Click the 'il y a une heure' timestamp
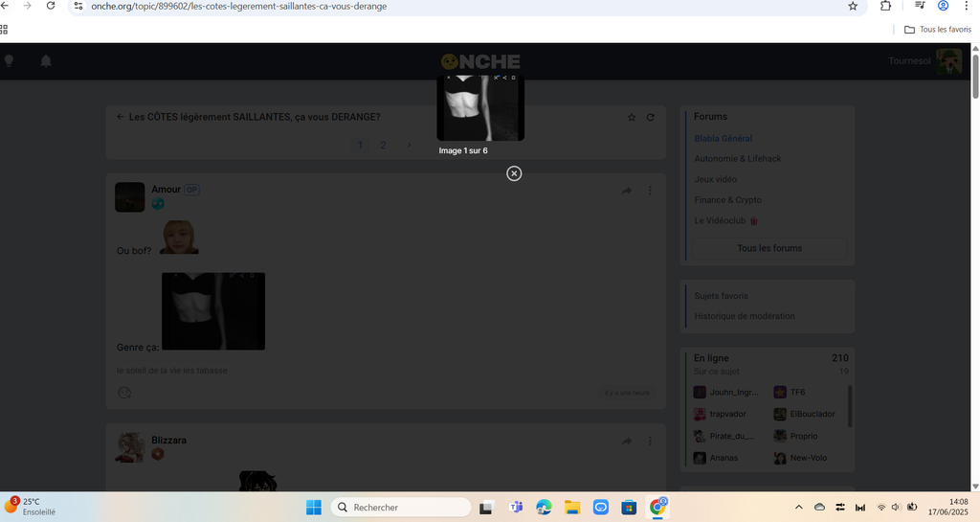This screenshot has height=522, width=980. pos(627,394)
